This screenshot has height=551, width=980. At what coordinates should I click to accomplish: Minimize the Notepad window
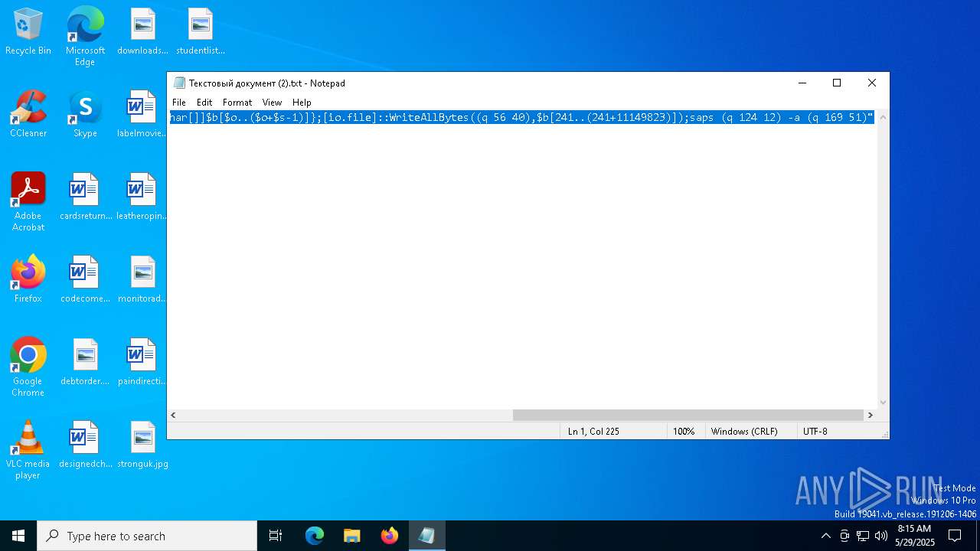pos(802,83)
